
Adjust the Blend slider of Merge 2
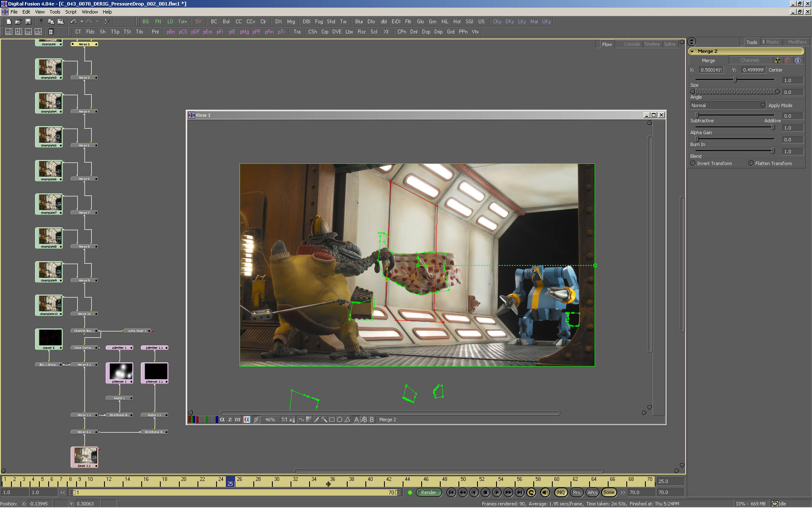pyautogui.click(x=735, y=151)
